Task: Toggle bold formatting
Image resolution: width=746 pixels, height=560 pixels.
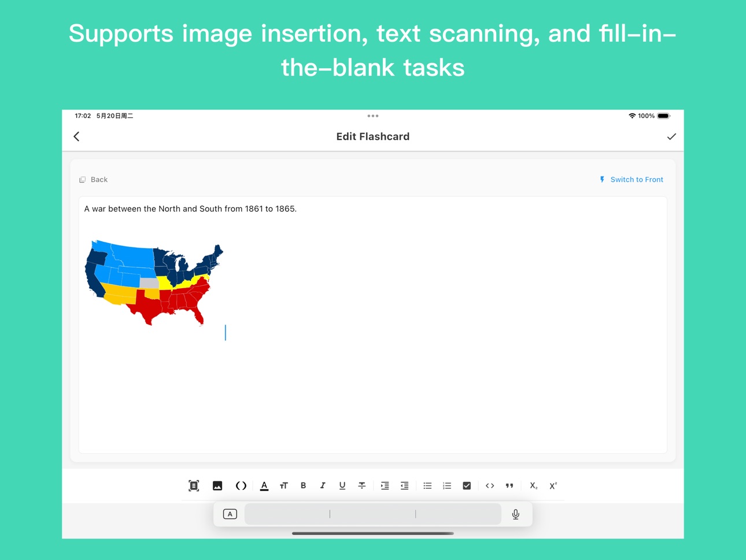Action: (303, 486)
